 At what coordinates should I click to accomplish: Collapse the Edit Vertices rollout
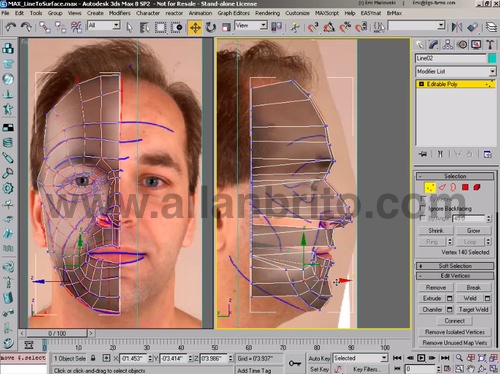455,276
